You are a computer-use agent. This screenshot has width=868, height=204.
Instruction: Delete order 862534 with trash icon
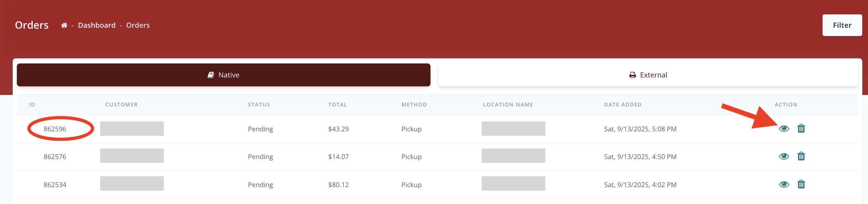[801, 185]
